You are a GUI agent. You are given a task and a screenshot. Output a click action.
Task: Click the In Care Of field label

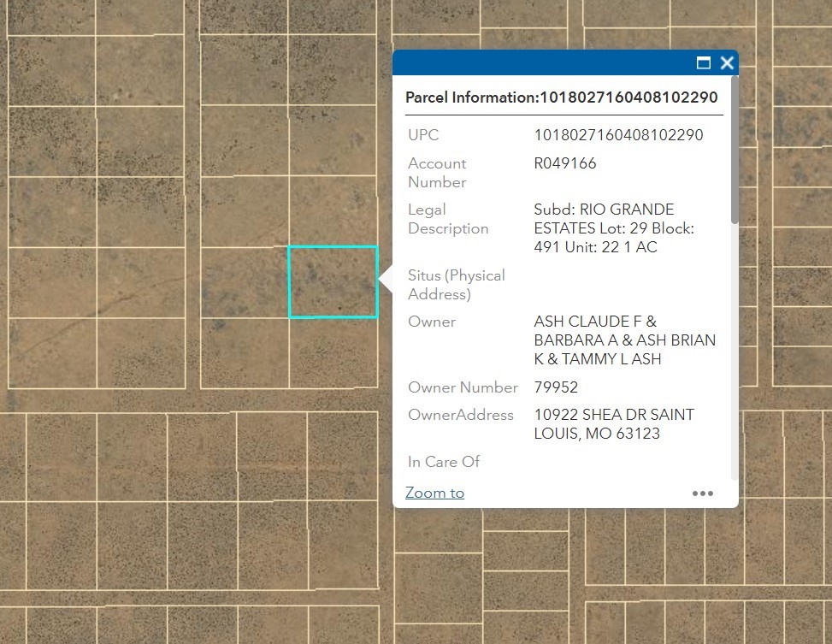[x=444, y=462]
